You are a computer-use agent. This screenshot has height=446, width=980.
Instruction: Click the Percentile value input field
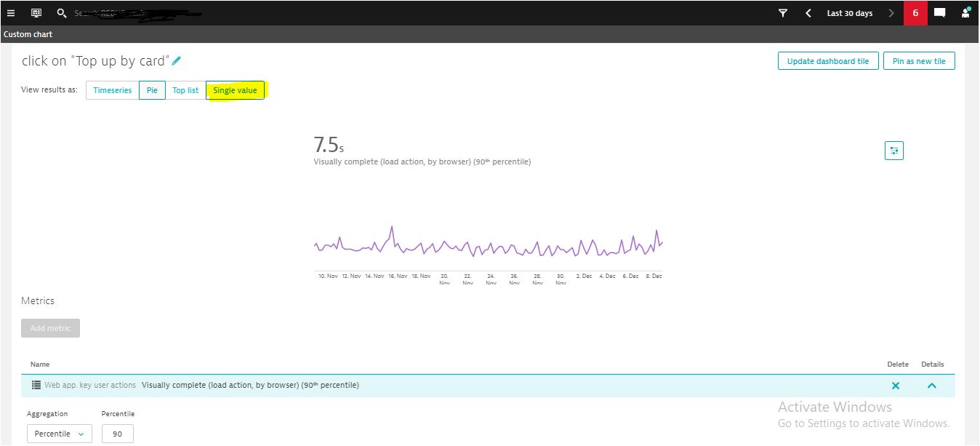(117, 434)
